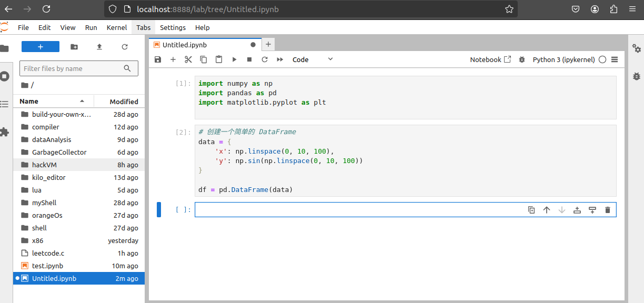Open the Table of Contents sidebar
Image resolution: width=644 pixels, height=303 pixels.
click(x=5, y=104)
